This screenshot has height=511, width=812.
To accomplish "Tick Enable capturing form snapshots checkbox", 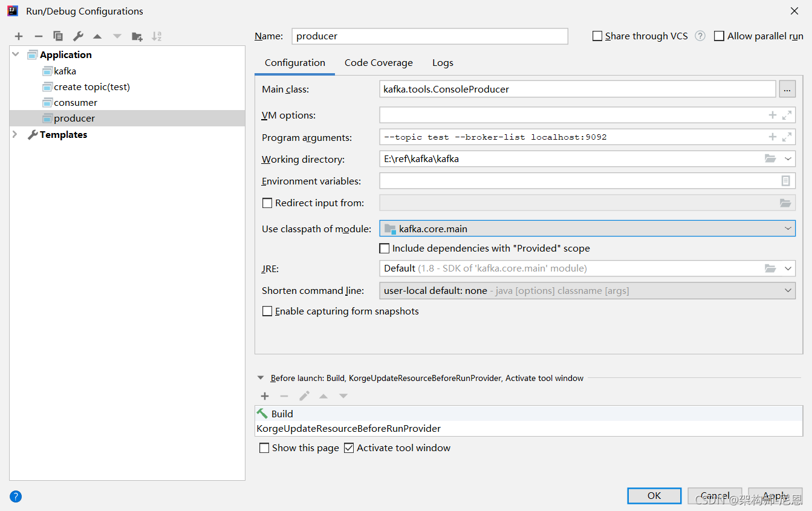I will tap(267, 311).
